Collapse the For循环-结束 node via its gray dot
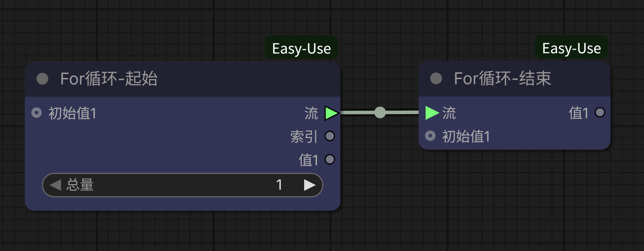 pos(436,79)
